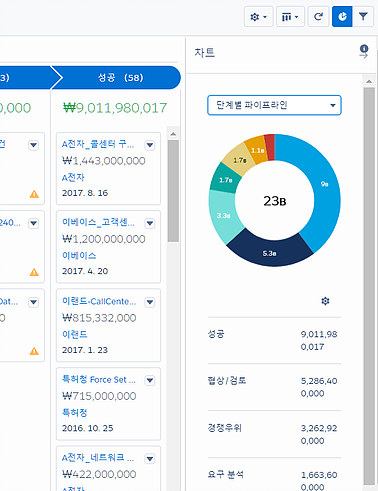
Task: Click the 2017. 8. 16 close date
Action: pyautogui.click(x=85, y=193)
